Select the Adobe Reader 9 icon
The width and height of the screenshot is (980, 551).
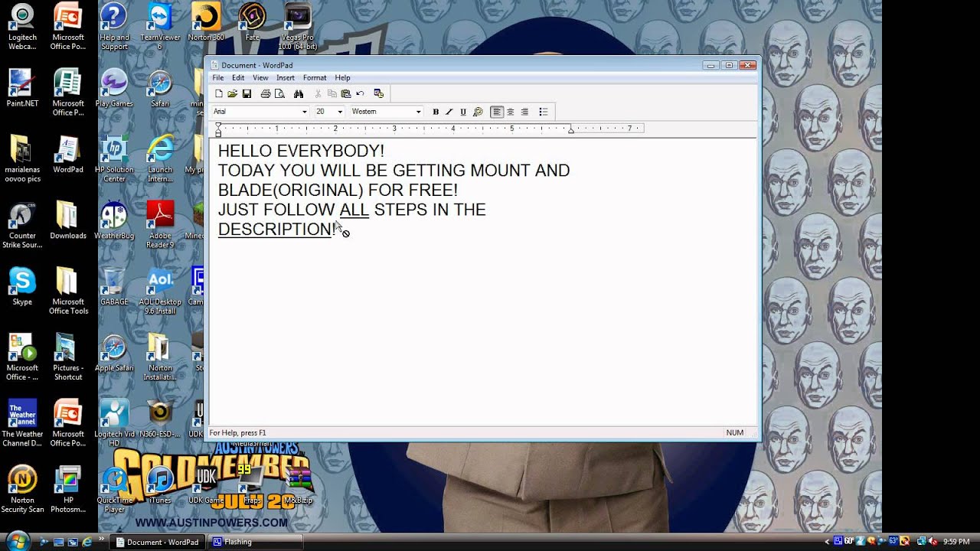coord(160,225)
